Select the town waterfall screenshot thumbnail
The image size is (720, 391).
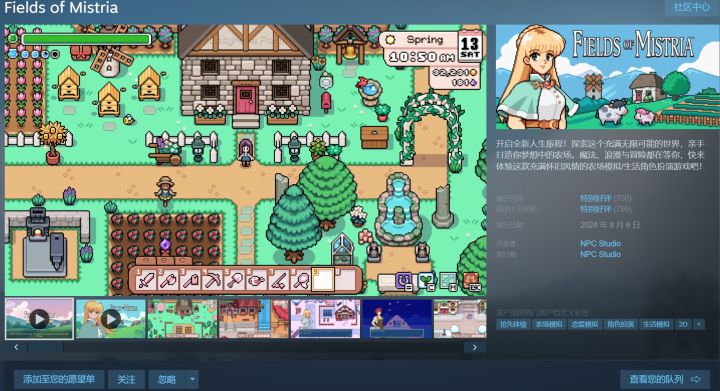click(254, 318)
